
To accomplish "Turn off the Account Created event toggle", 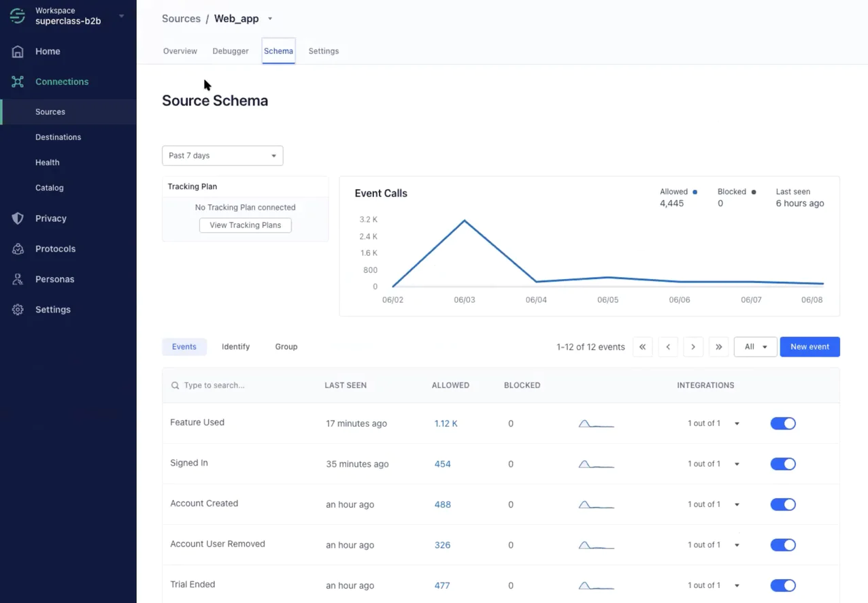I will (783, 504).
